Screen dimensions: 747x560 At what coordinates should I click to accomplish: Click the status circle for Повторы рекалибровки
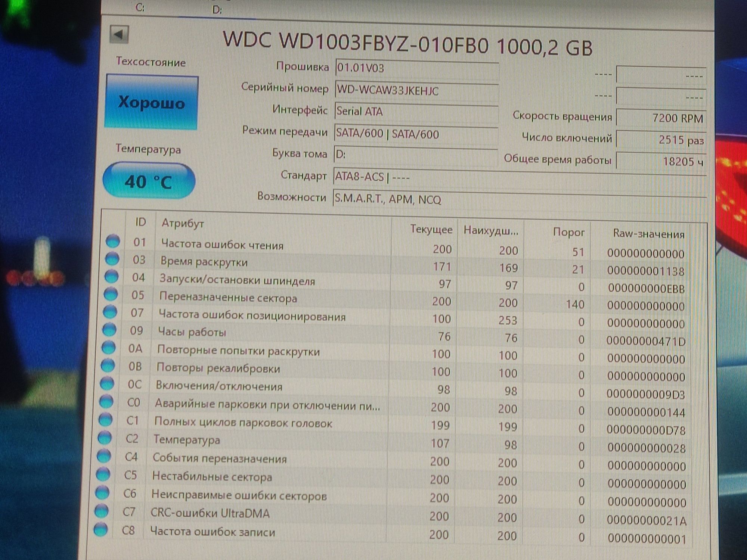tap(108, 365)
